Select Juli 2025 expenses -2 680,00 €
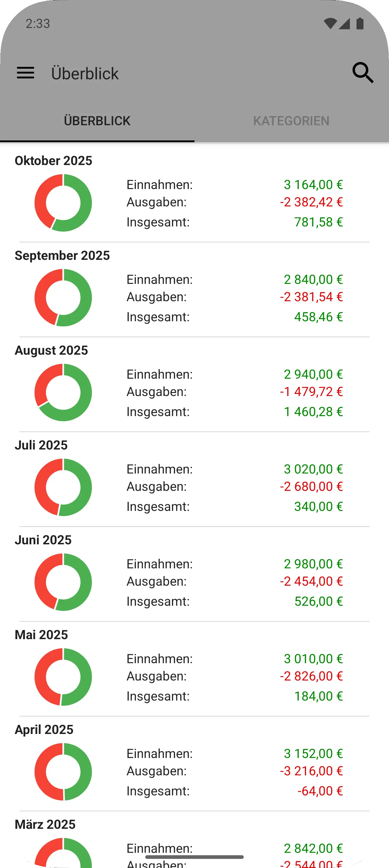Screen dimensions: 389x868 tap(311, 487)
